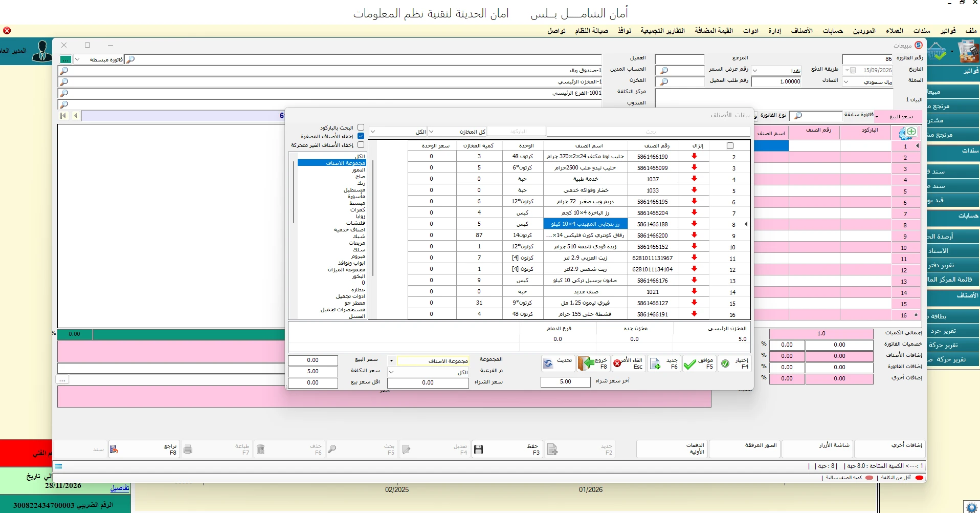Enable البحث بالباركود checkbox

point(361,127)
